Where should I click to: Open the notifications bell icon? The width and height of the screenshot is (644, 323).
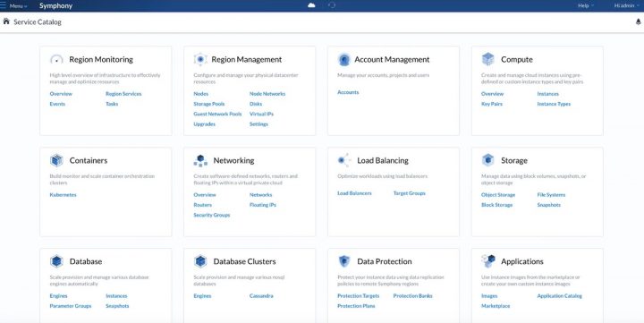point(638,21)
